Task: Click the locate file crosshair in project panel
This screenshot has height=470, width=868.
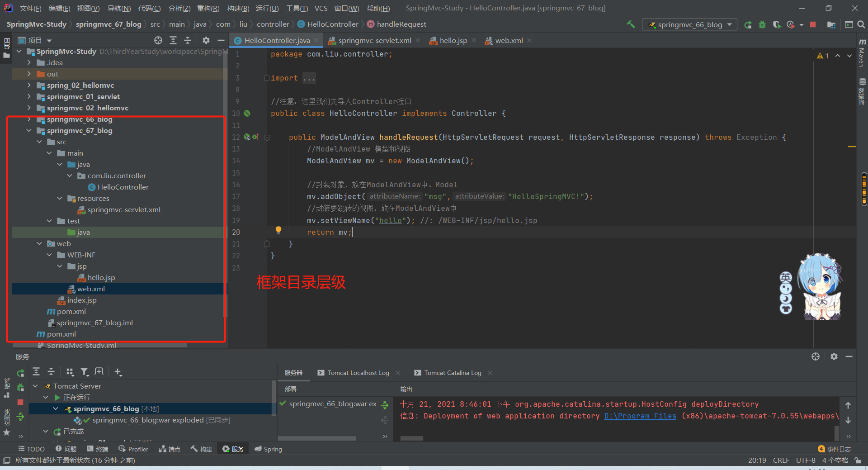Action: point(158,40)
